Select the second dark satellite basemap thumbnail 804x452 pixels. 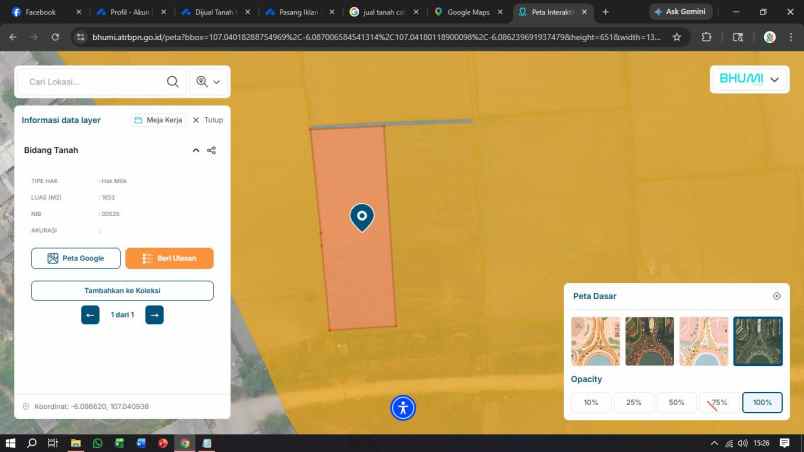point(650,341)
